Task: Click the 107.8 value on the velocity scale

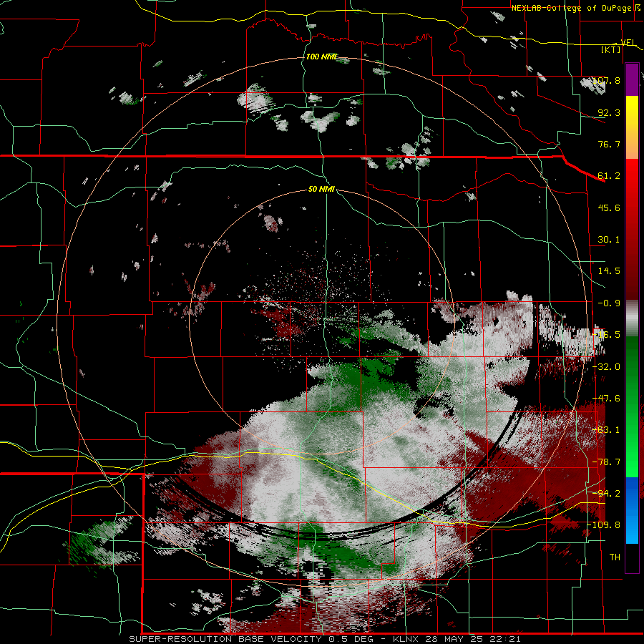Action: [x=607, y=80]
